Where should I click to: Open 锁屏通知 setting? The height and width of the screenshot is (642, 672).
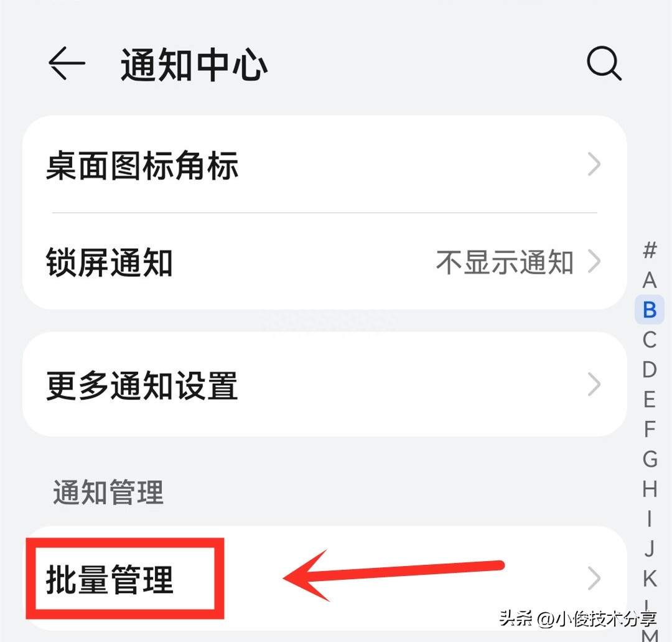pyautogui.click(x=324, y=261)
